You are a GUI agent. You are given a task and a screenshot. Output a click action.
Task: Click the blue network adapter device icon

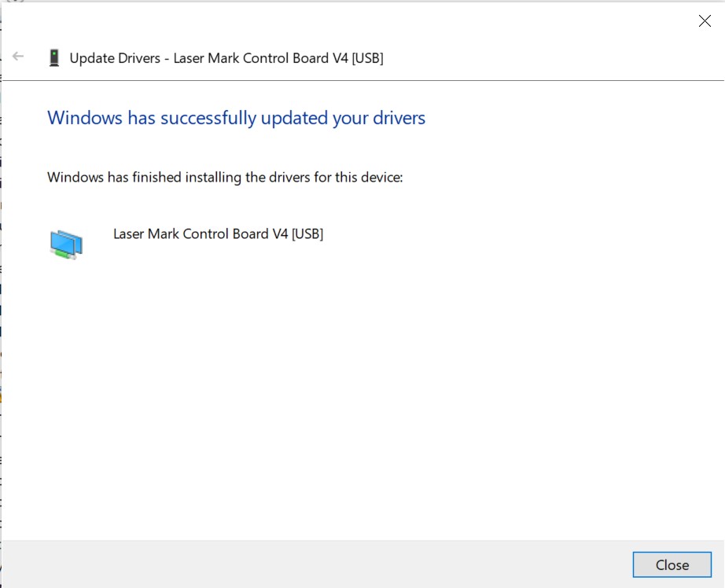66,244
